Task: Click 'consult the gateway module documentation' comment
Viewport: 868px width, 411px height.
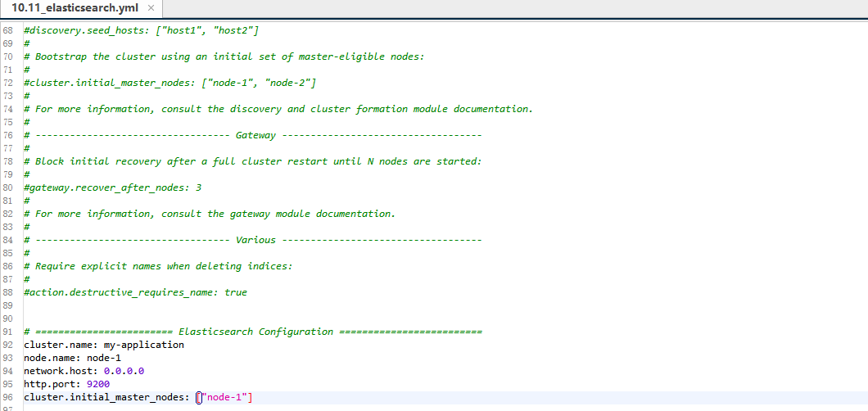Action: pos(210,214)
